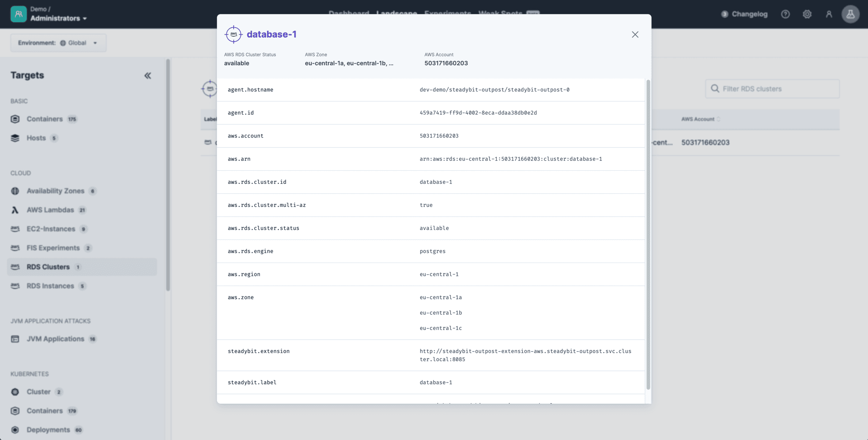Screen dimensions: 868x440
Task: Collapse the Targets sidebar panel
Action: [148, 76]
